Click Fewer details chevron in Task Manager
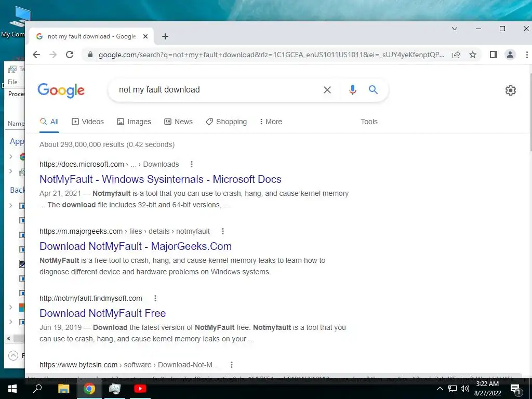Viewport: 532px width, 399px height. pyautogui.click(x=13, y=355)
